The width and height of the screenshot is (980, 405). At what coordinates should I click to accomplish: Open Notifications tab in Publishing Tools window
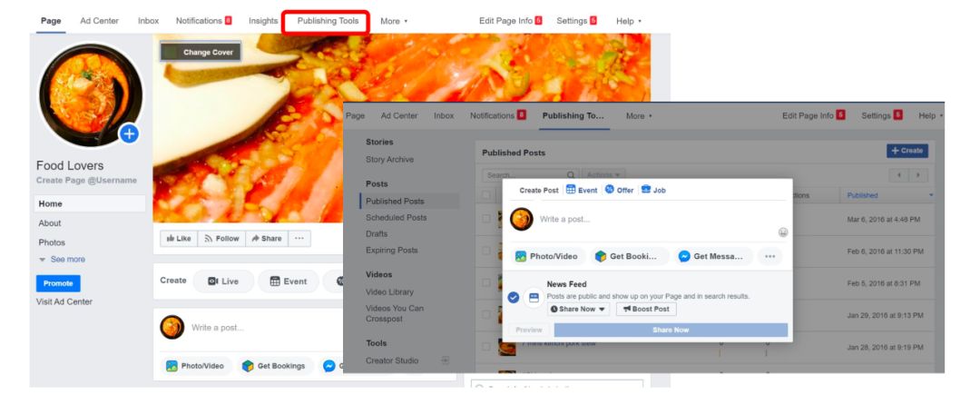pyautogui.click(x=498, y=115)
